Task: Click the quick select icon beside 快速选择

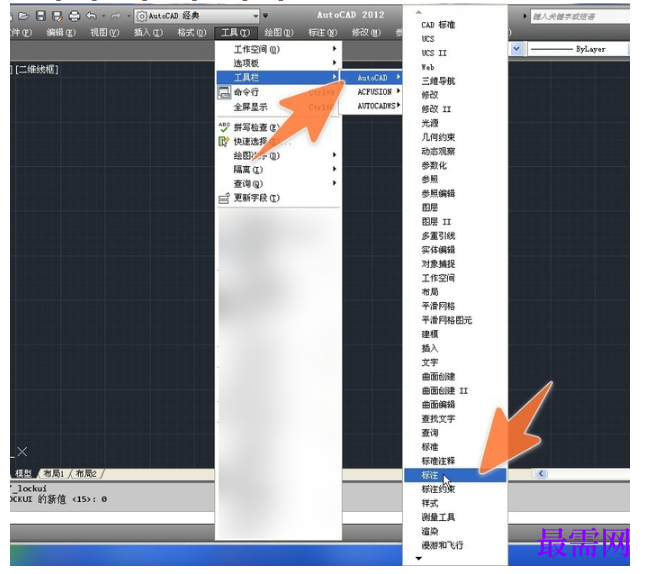Action: tap(224, 142)
